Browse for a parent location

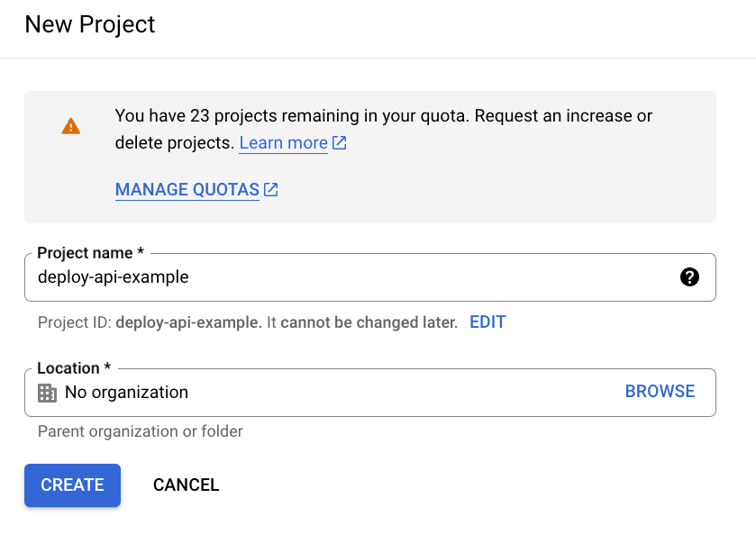click(x=660, y=392)
